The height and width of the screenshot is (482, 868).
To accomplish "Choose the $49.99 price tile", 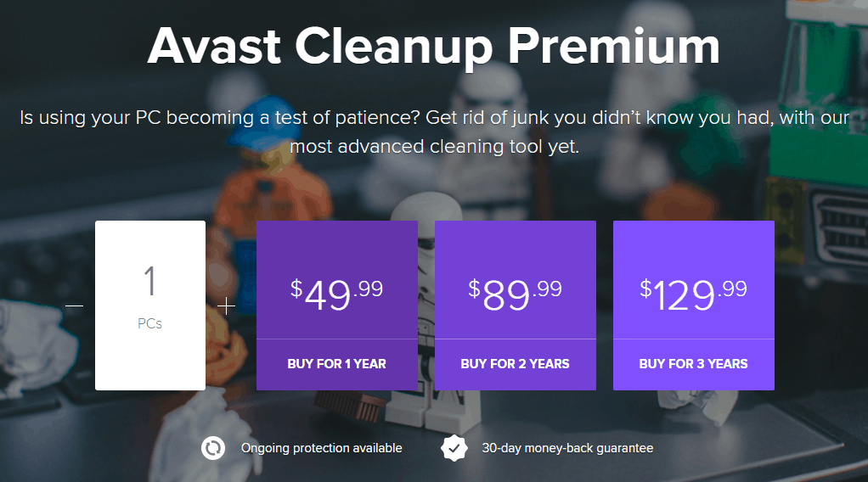I will 337,280.
